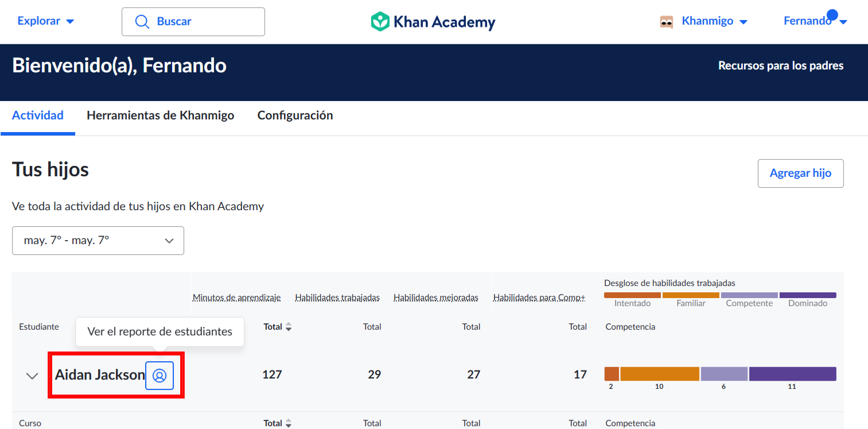
Task: Click the notification dot on Fernando
Action: 832,15
